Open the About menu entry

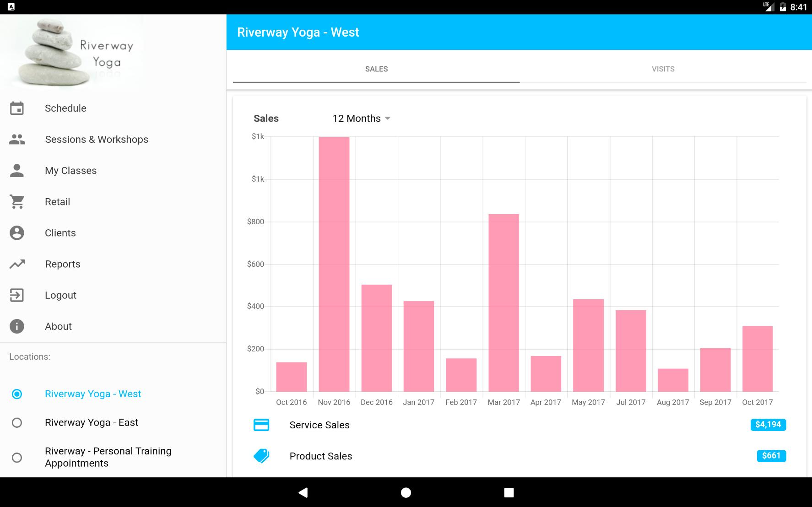point(113,326)
